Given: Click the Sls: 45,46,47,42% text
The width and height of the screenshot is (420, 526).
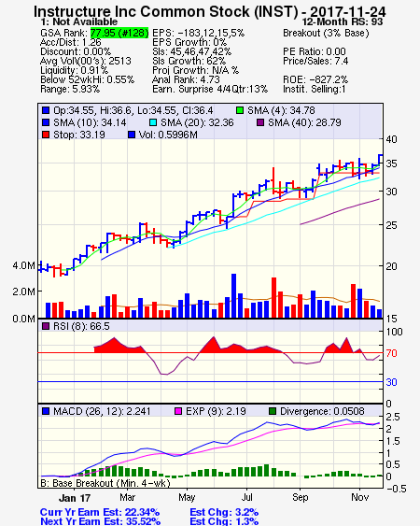Looking at the screenshot, I should (x=191, y=51).
